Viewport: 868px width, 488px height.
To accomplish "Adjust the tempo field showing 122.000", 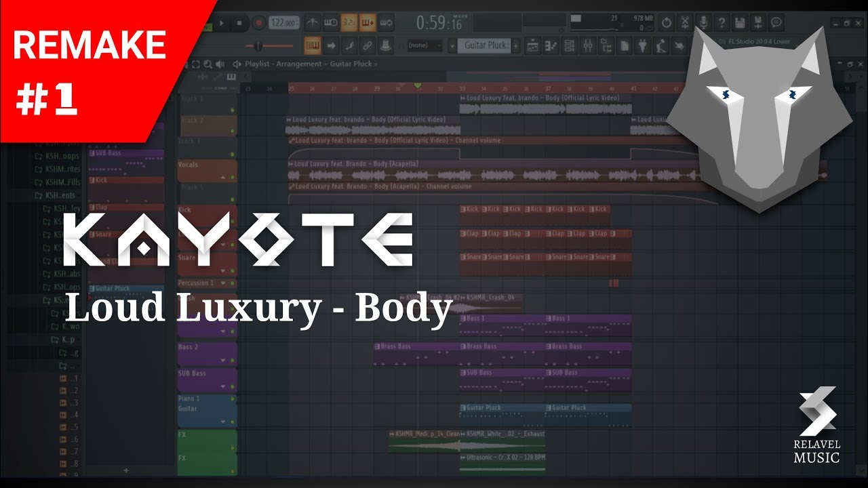I will click(285, 23).
